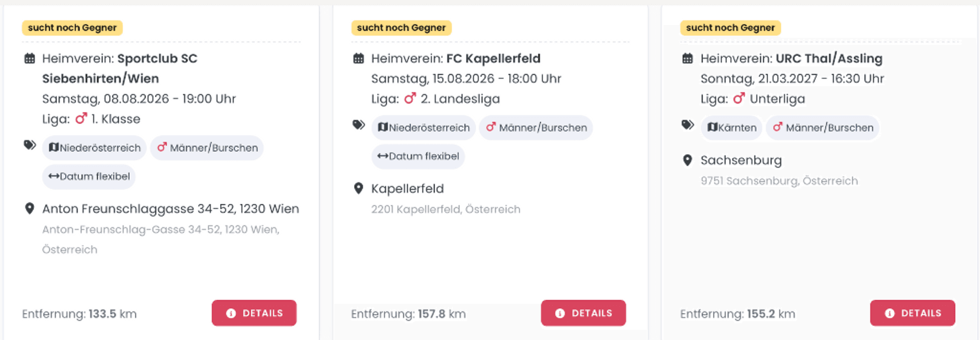Click location pin next to Anton Freunschlaggasse address
The width and height of the screenshot is (980, 340).
(x=30, y=209)
